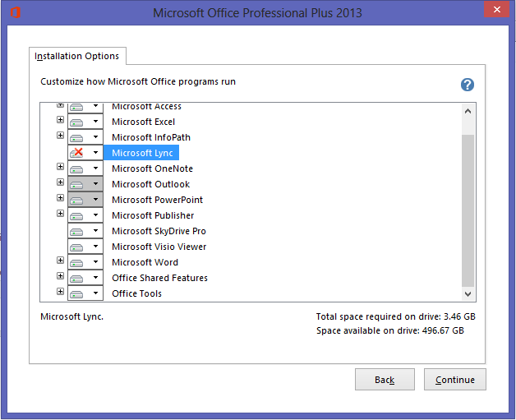Expand the Office Tools tree node
The width and height of the screenshot is (516, 420).
pyautogui.click(x=60, y=291)
